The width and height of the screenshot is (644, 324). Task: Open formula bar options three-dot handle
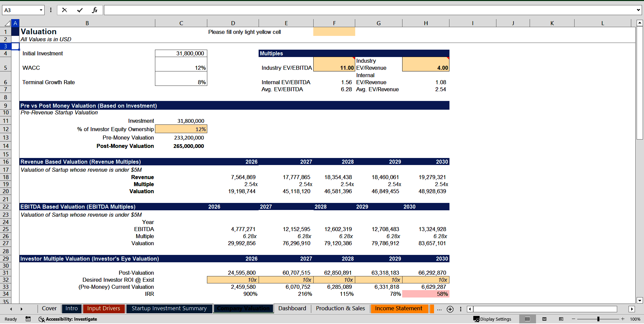coord(51,10)
